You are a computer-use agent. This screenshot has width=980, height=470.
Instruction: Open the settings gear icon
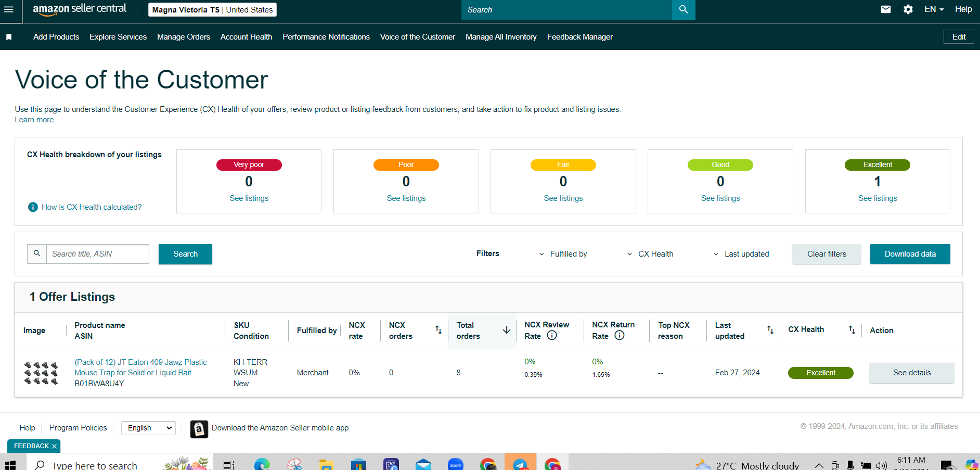908,9
